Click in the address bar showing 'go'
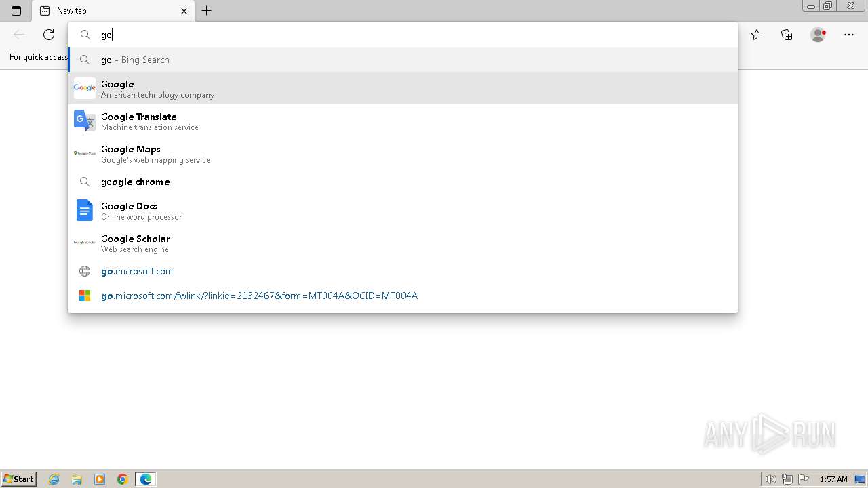868x488 pixels. click(x=403, y=35)
